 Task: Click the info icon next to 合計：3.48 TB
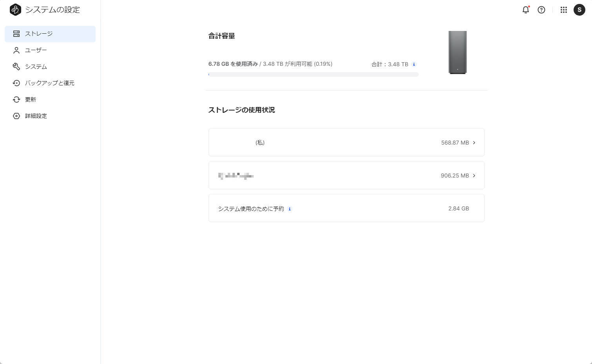click(414, 64)
